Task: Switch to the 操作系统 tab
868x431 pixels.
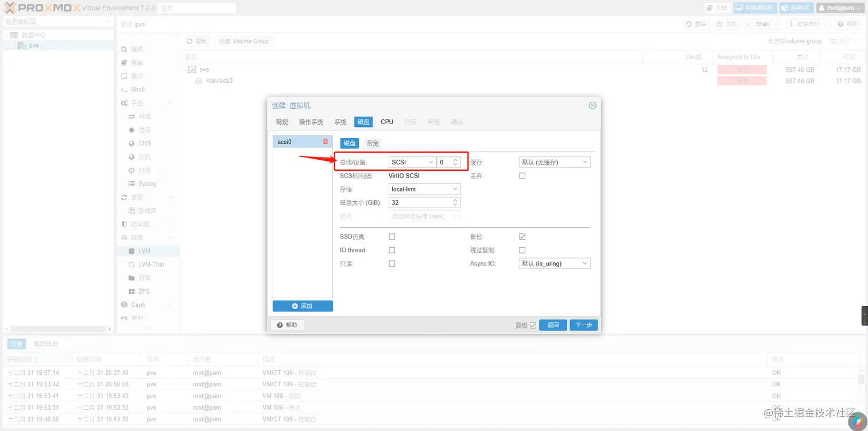Action: point(311,122)
